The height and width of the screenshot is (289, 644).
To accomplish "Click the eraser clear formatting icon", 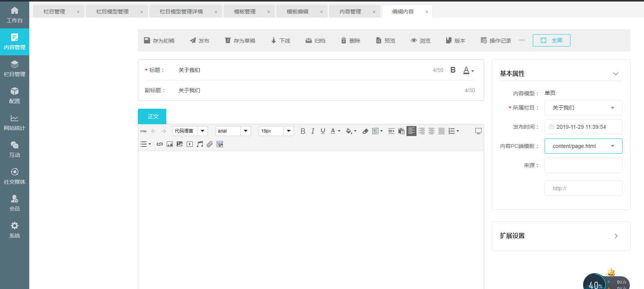I will click(365, 131).
